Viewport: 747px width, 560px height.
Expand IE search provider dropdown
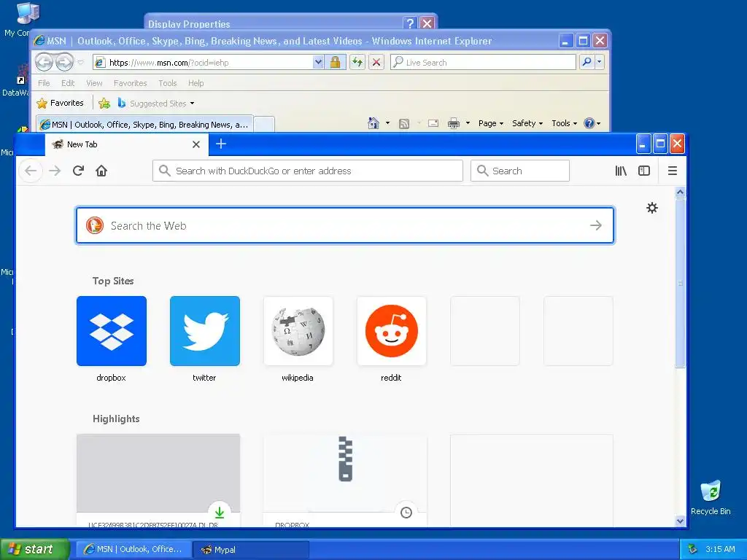point(600,62)
